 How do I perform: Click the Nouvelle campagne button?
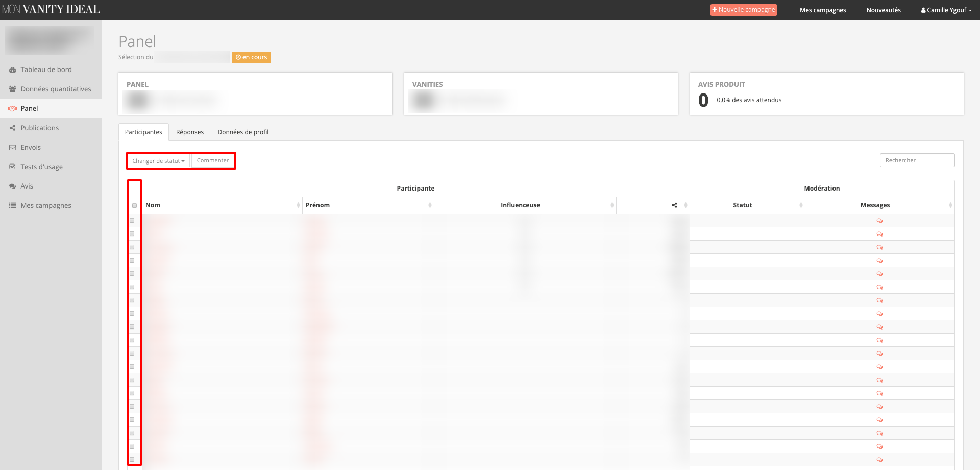(743, 10)
